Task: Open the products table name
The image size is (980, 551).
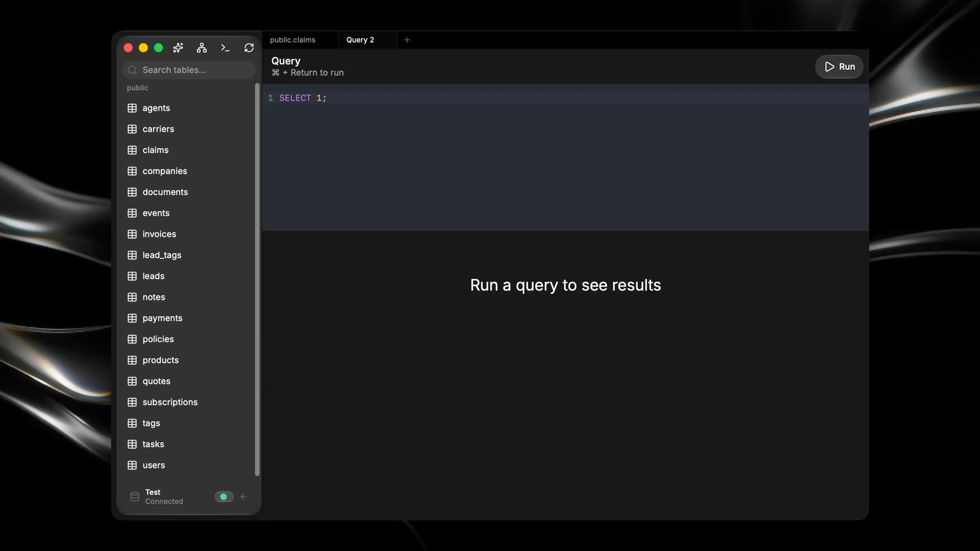Action: click(160, 360)
